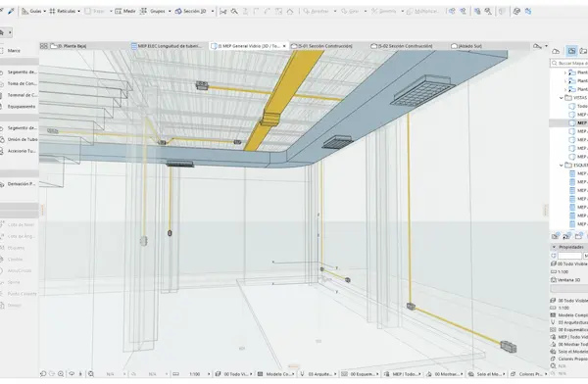Select the Derivación P... tool
Screen dimensions: 588x384
coord(19,184)
